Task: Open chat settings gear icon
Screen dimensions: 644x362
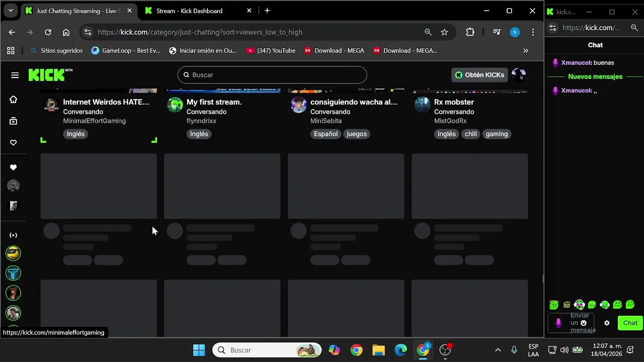Action: (607, 323)
